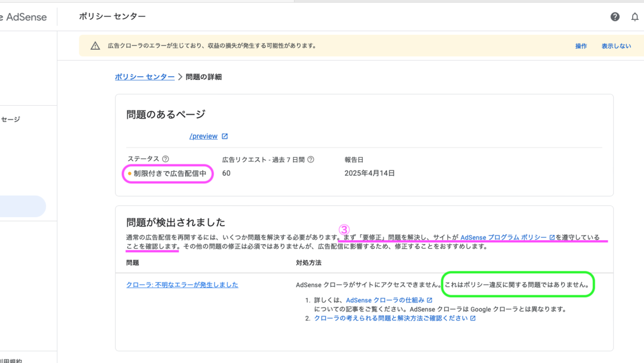Image resolution: width=644 pixels, height=363 pixels.
Task: Click the help icon next to ステータス
Action: coord(165,159)
